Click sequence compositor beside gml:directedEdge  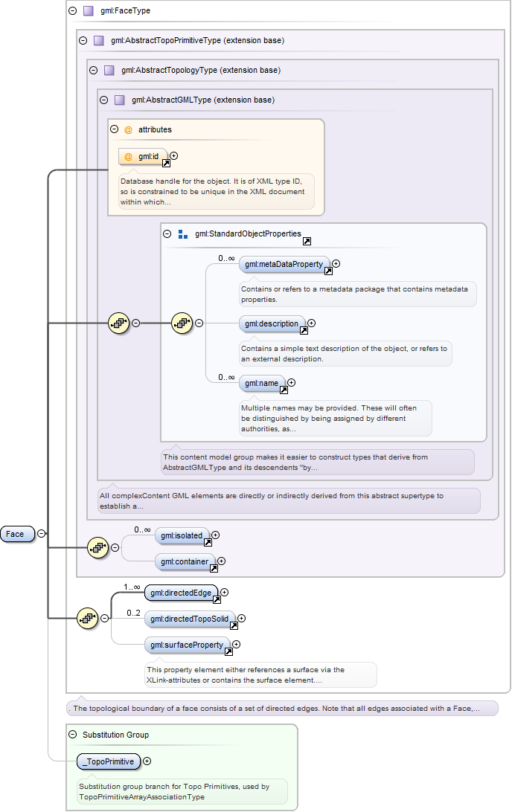click(88, 618)
